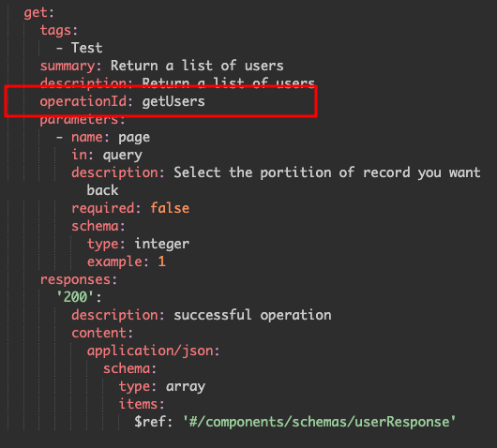Click the type value 'integer'

[161, 245]
